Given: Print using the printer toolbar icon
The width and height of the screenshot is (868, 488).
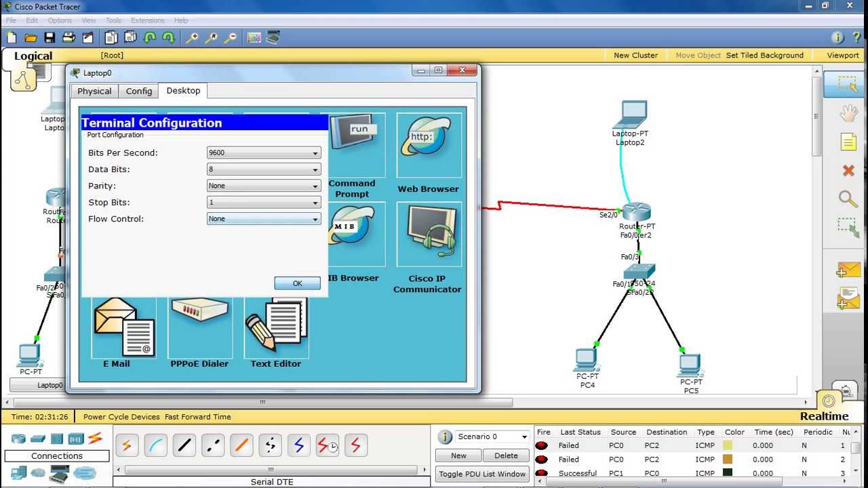Looking at the screenshot, I should (68, 38).
